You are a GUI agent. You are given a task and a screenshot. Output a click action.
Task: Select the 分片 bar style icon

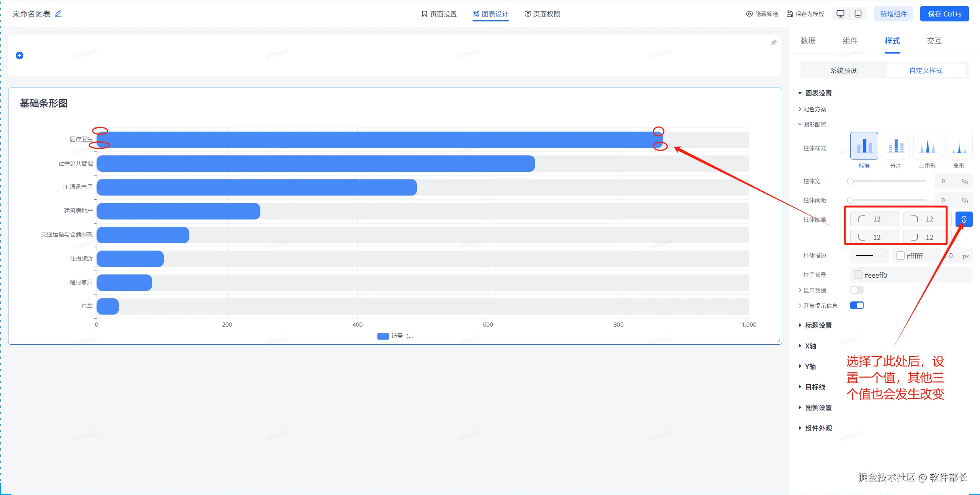click(895, 146)
